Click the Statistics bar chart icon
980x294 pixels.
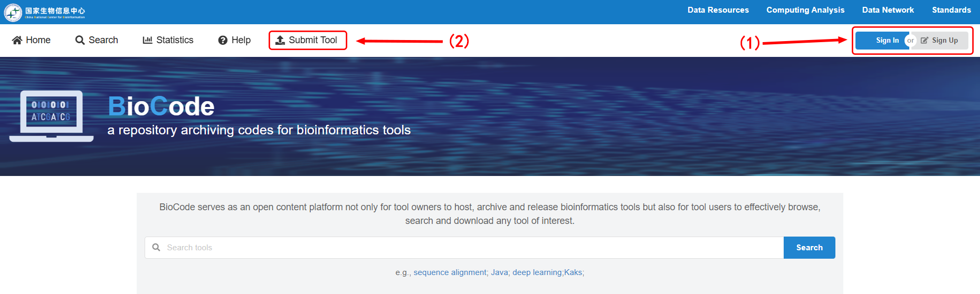pyautogui.click(x=147, y=40)
